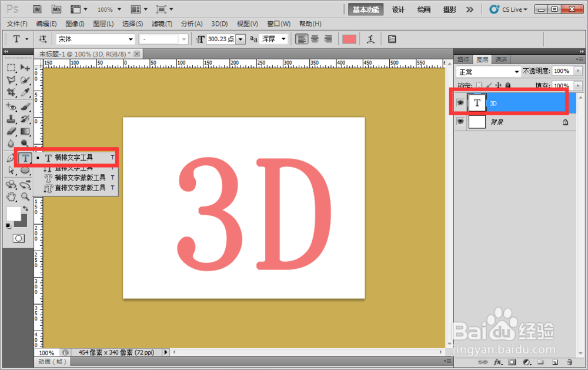Click the Delete layer trash icon
588x370 pixels.
(569, 362)
